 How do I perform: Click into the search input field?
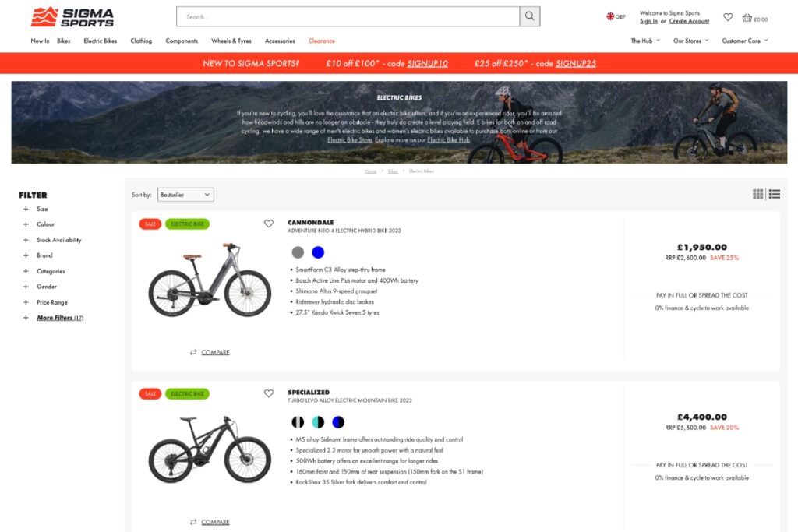coord(348,16)
